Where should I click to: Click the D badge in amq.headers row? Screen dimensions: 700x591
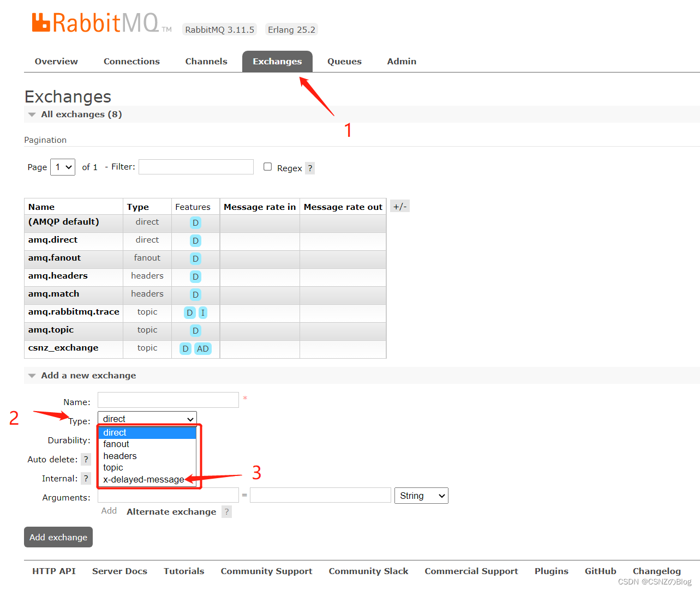195,276
